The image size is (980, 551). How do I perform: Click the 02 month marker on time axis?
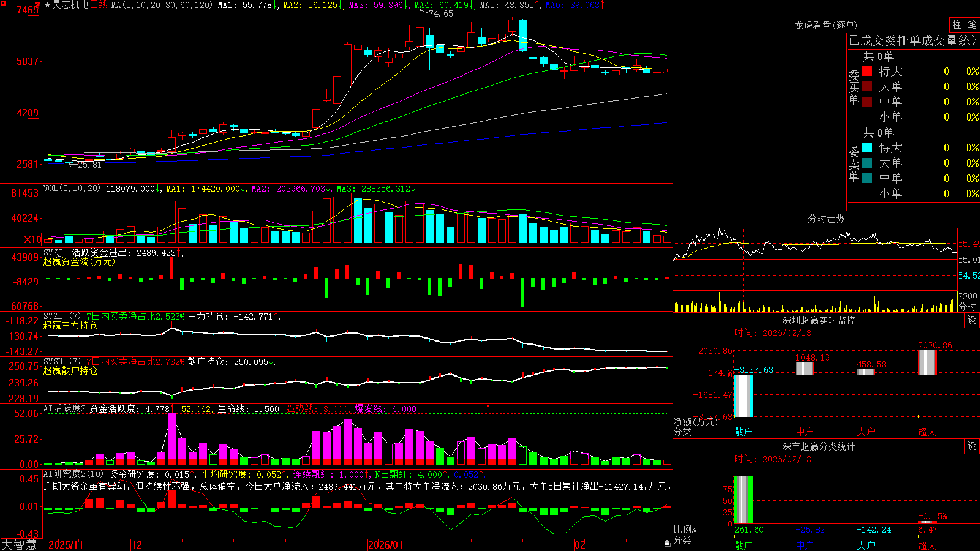click(580, 545)
